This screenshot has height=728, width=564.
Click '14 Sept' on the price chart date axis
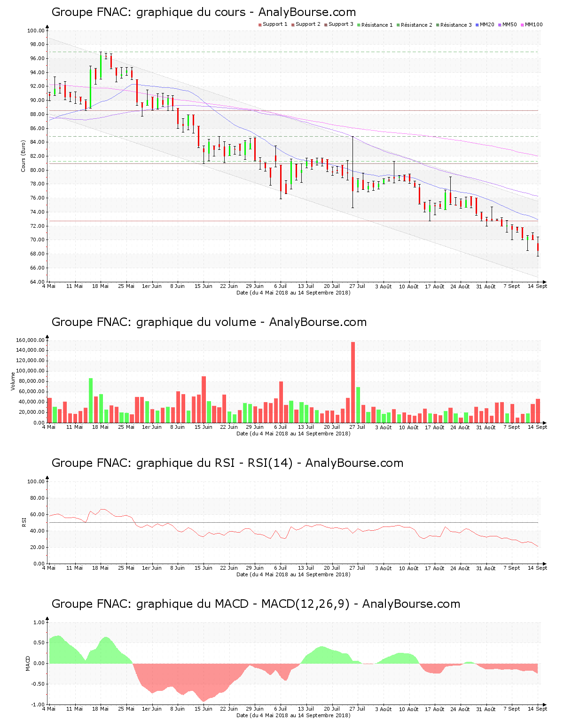tap(538, 286)
